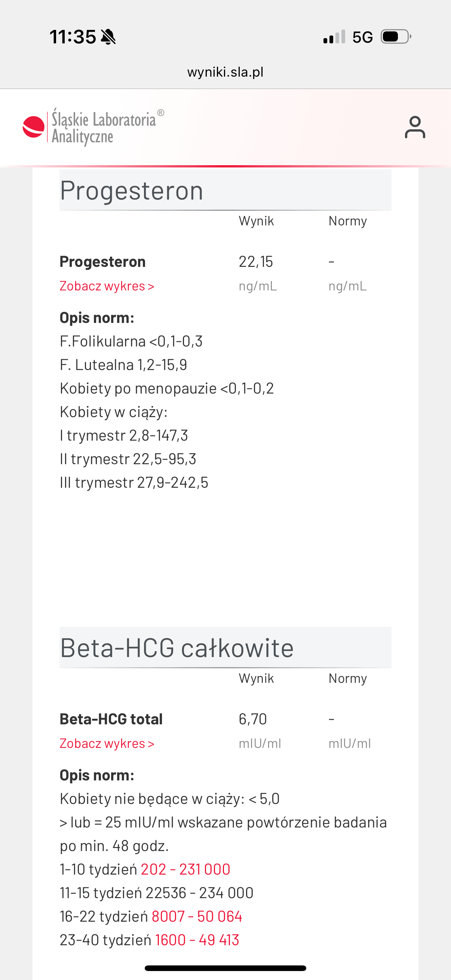Select the Progesteron section heading
Viewport: 451px width, 980px height.
(x=132, y=191)
